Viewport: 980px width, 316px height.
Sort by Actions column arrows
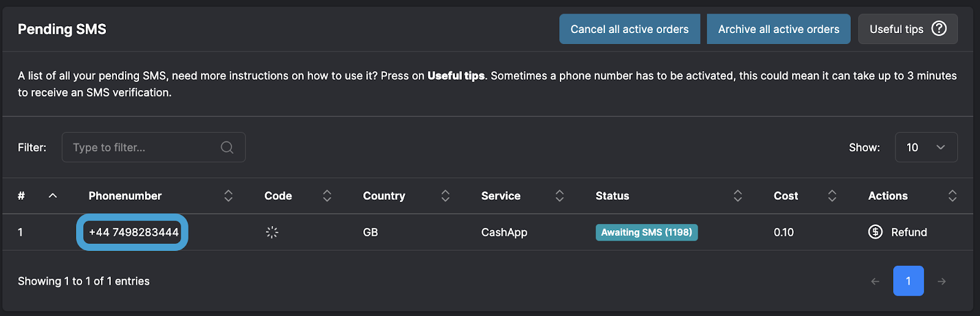coord(952,196)
